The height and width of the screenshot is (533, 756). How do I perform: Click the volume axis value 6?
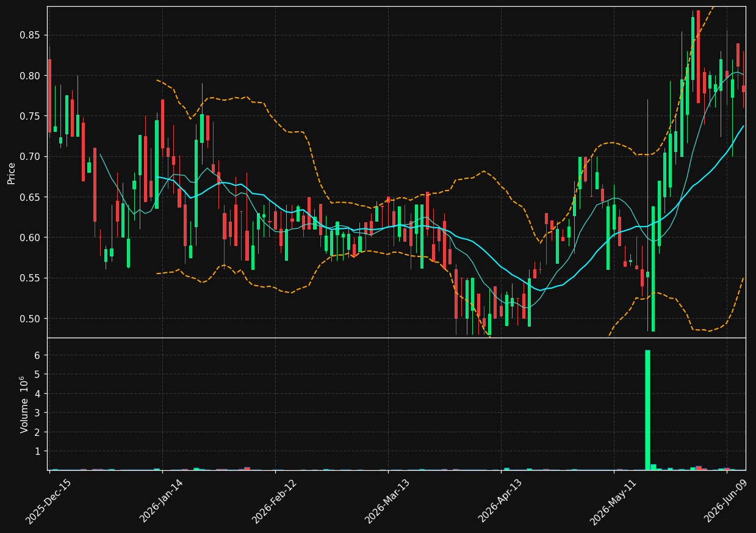coord(37,355)
